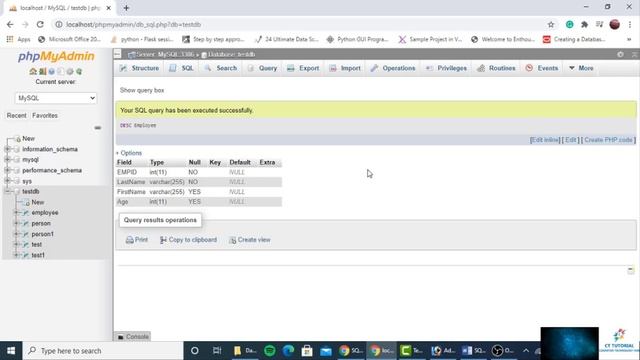
Task: Open the Grammarly extension icon
Action: (569, 24)
